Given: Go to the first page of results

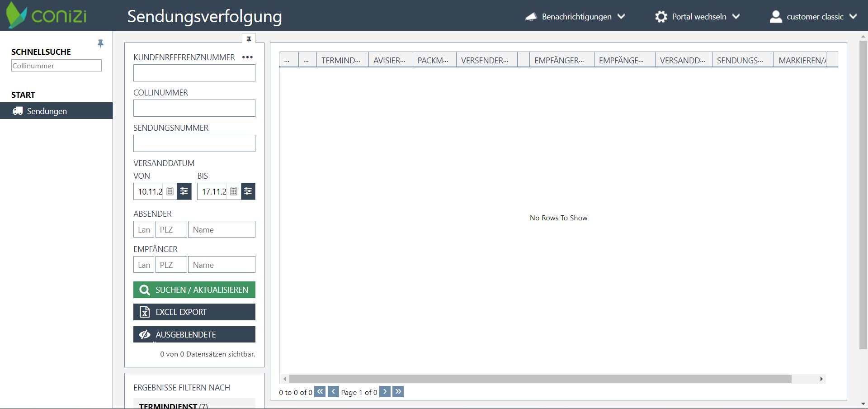Looking at the screenshot, I should pyautogui.click(x=320, y=392).
